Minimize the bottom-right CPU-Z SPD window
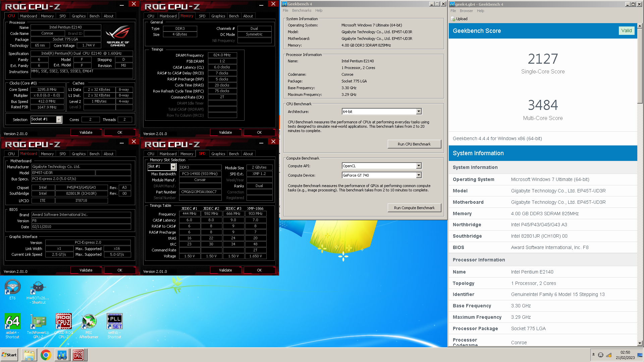The image size is (644, 362). click(x=261, y=142)
